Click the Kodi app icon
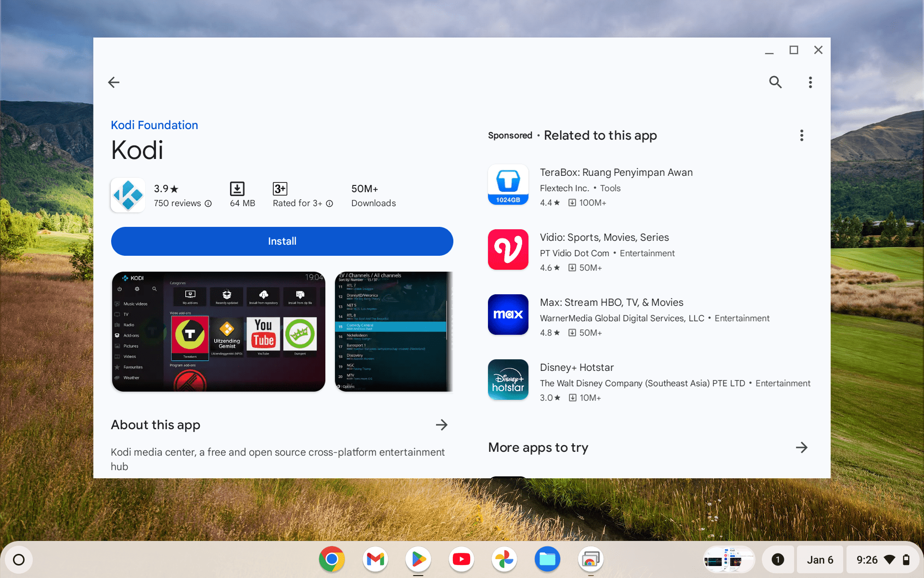 [x=128, y=195]
